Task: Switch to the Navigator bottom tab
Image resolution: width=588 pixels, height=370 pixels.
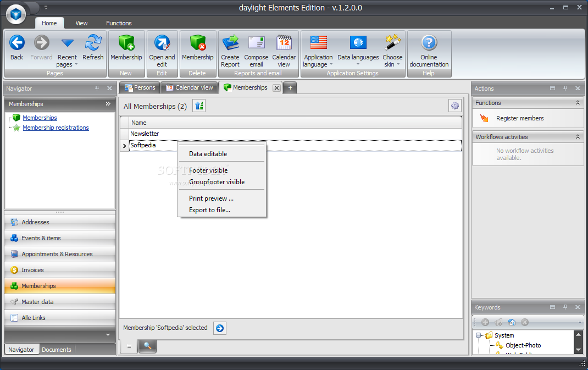Action: coord(21,350)
